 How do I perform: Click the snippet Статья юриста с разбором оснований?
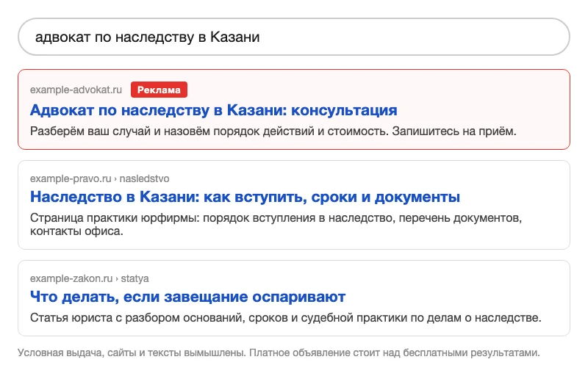pos(286,317)
